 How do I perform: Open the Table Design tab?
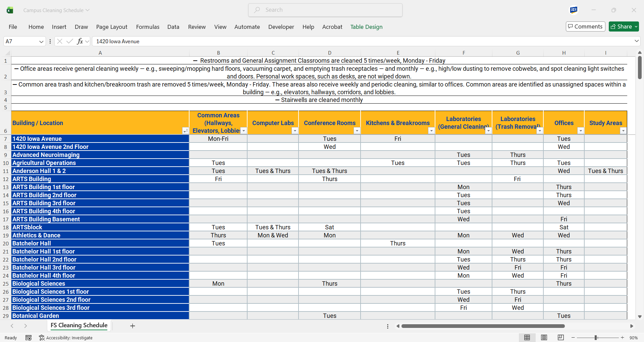point(366,27)
